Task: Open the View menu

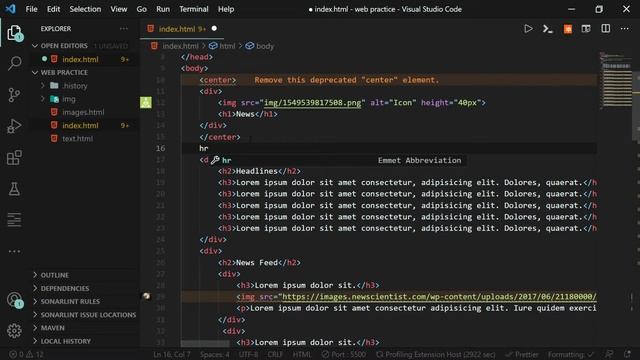Action: [x=118, y=9]
